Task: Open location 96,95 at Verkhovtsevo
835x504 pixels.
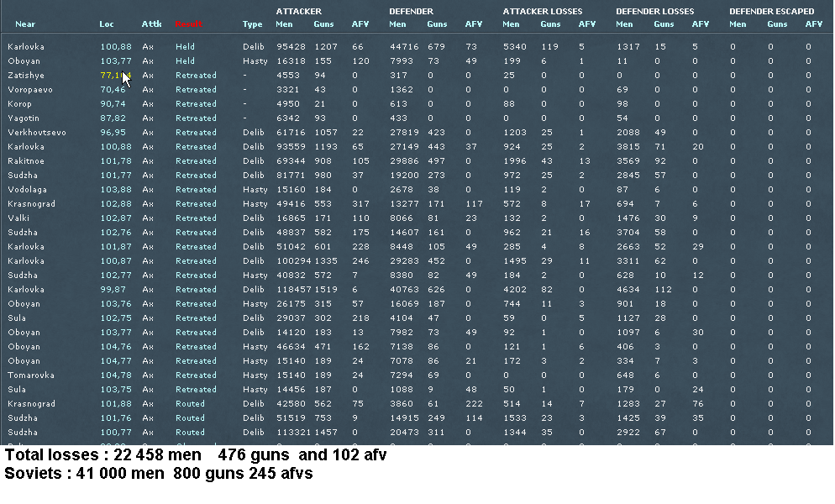Action: click(x=113, y=133)
